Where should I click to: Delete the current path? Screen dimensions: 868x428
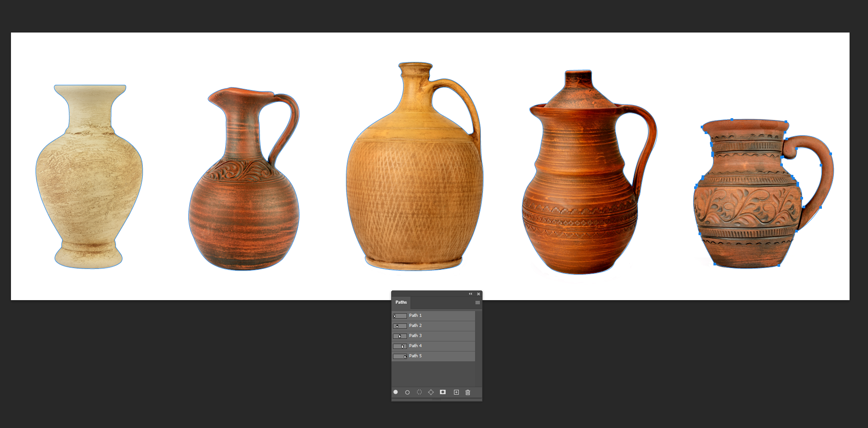(468, 392)
